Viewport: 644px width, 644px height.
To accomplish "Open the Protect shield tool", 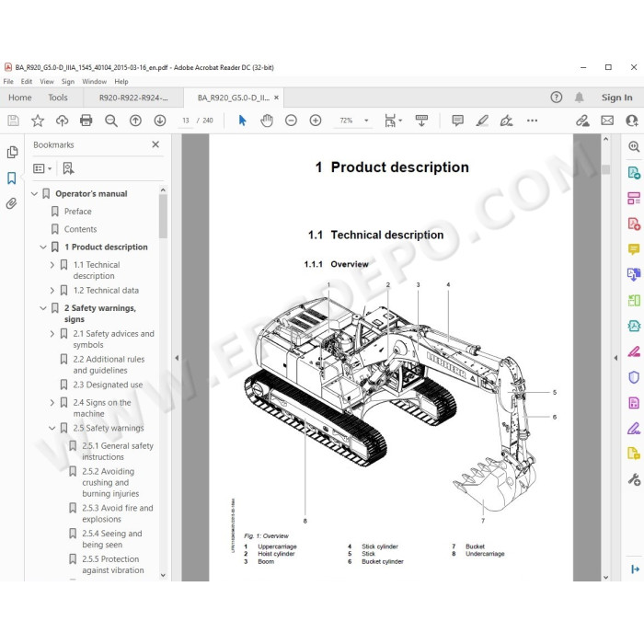I will click(634, 377).
